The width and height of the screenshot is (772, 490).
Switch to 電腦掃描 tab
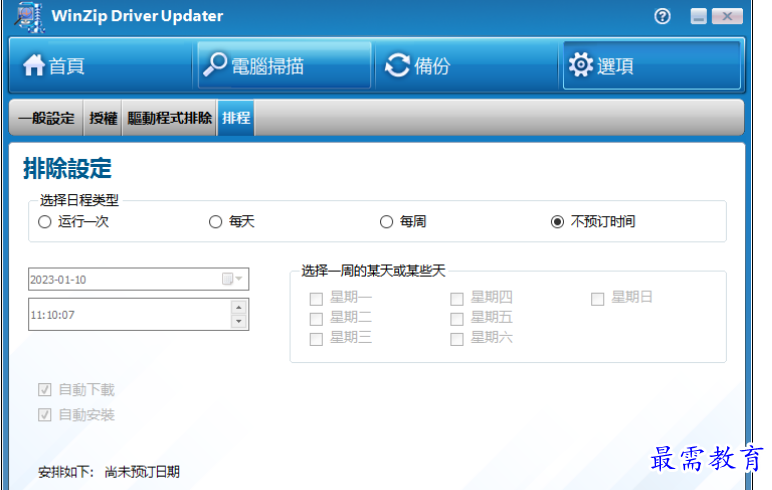coord(284,65)
